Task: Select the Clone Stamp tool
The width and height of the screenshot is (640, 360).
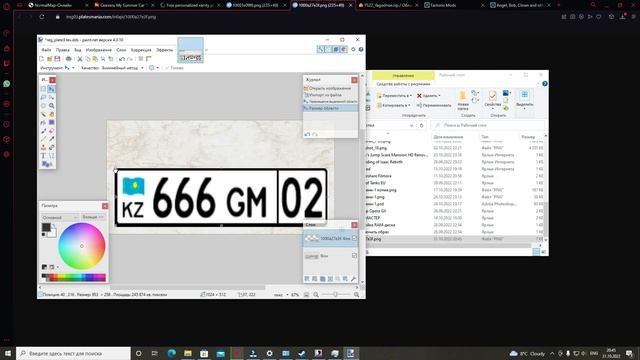Action: [x=43, y=148]
